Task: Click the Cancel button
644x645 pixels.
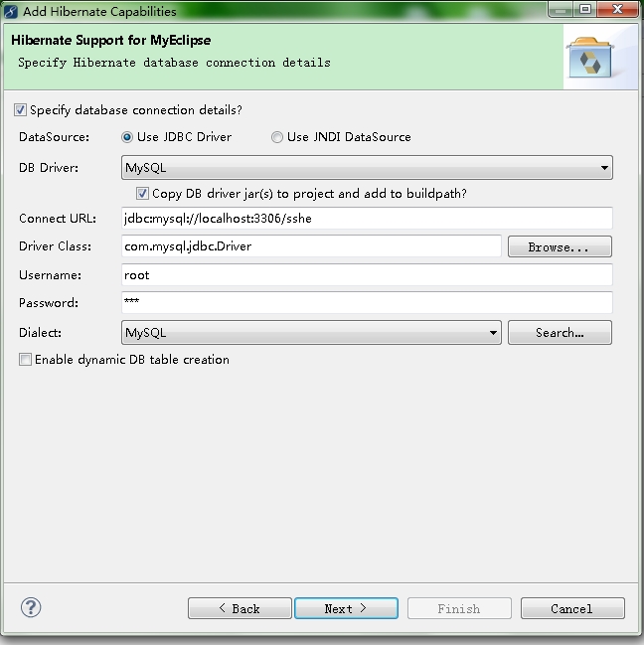Action: click(572, 608)
